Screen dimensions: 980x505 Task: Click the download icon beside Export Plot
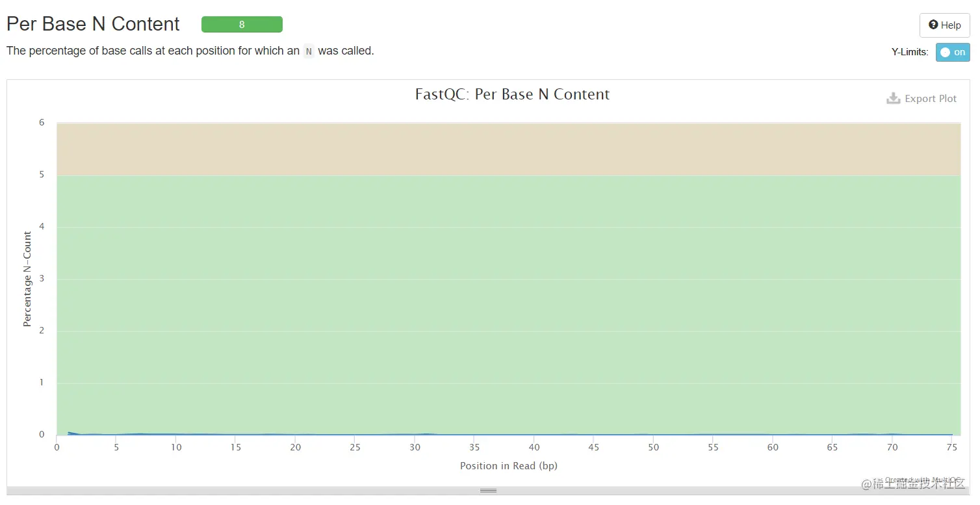point(894,99)
